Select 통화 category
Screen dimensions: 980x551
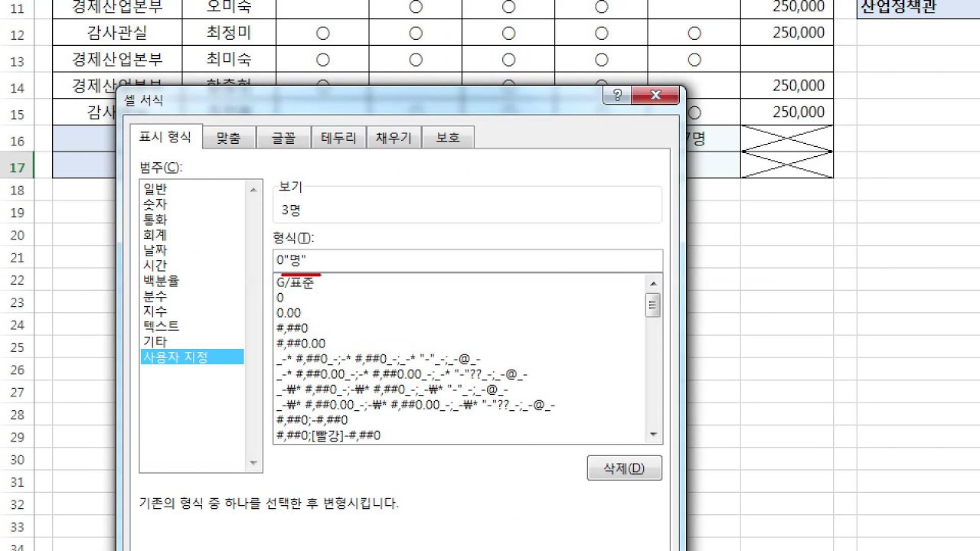pyautogui.click(x=192, y=220)
